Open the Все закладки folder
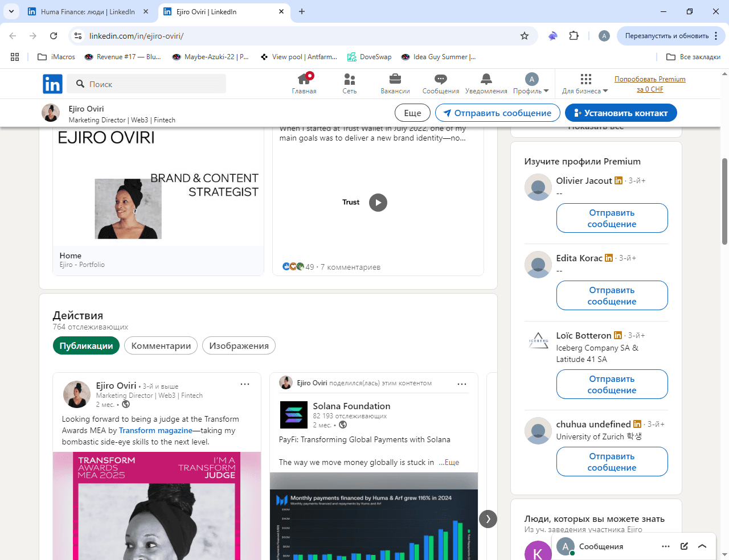 click(x=693, y=57)
